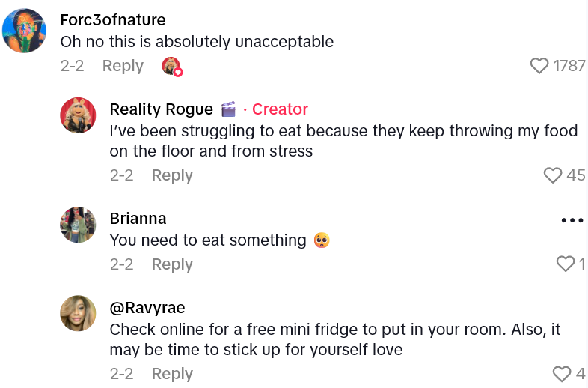
Task: Open Forc3ofnature's profile picture
Action: click(25, 31)
